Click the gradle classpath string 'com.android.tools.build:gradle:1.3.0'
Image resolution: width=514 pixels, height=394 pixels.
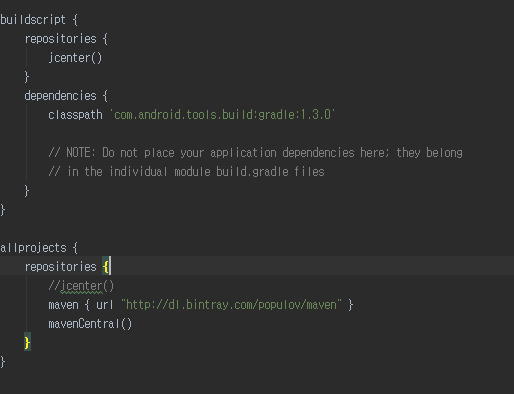[222, 115]
